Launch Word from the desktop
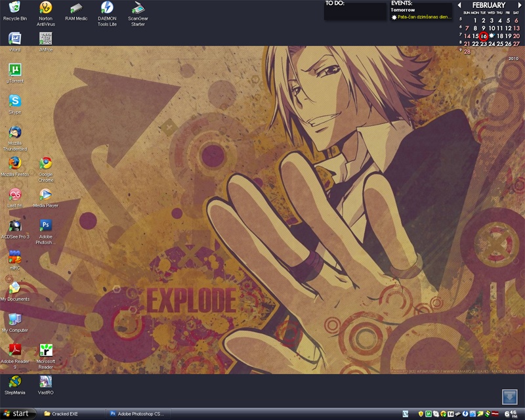Viewport: 525px width, 420px height. 14,42
